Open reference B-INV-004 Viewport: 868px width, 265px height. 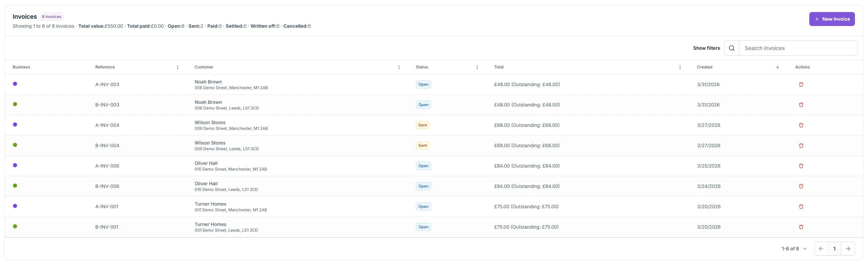pos(107,146)
